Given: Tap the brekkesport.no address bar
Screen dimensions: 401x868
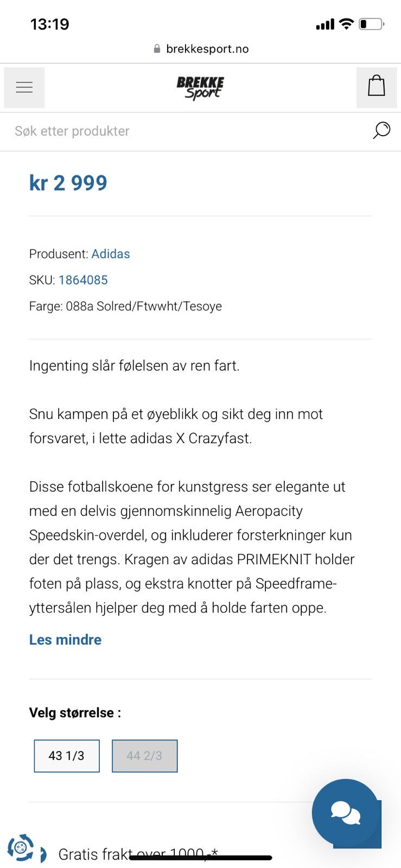Looking at the screenshot, I should coord(201,49).
